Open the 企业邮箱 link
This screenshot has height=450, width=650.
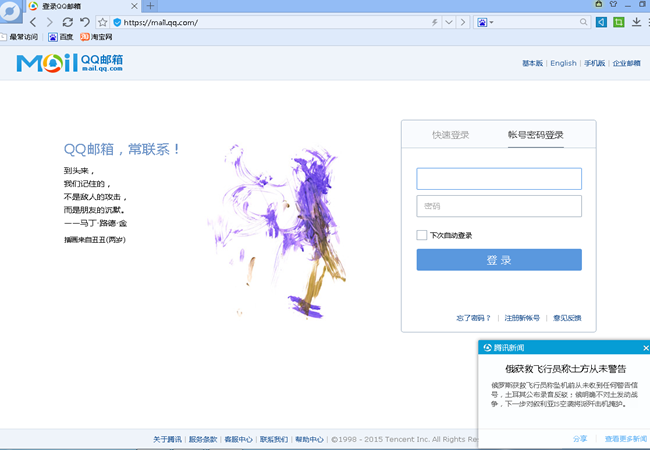(x=626, y=63)
